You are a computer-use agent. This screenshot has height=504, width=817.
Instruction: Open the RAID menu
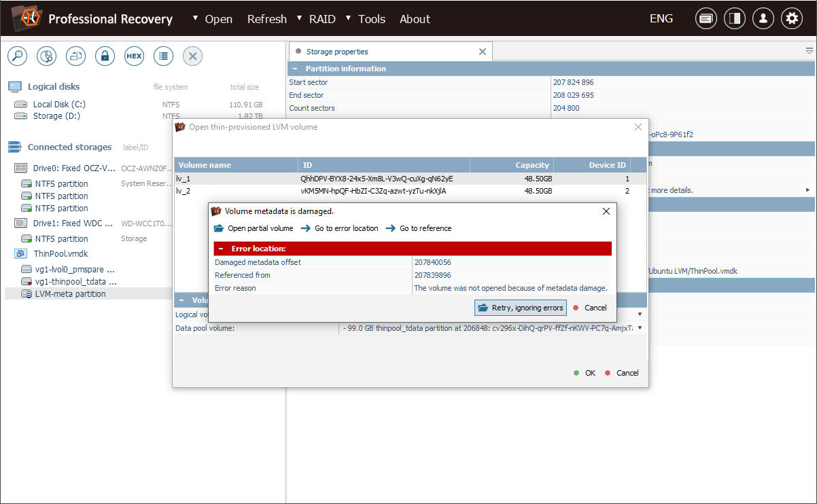click(322, 19)
